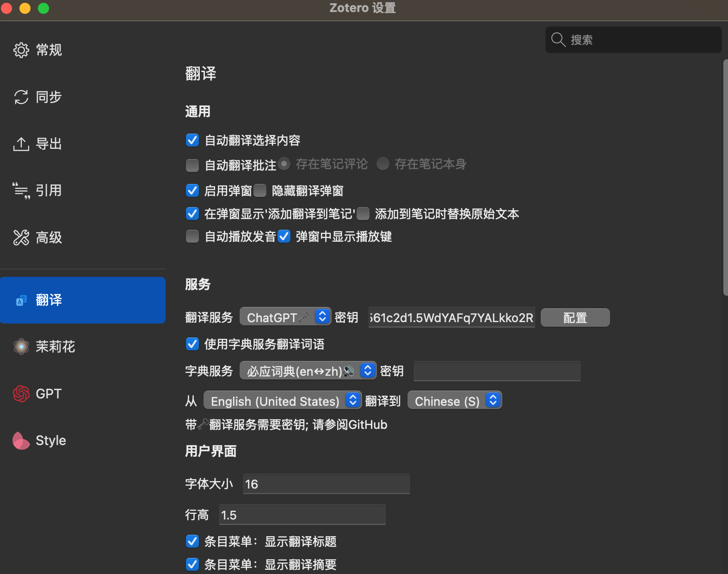Click the 服务 section heading
The image size is (728, 574).
(x=198, y=284)
